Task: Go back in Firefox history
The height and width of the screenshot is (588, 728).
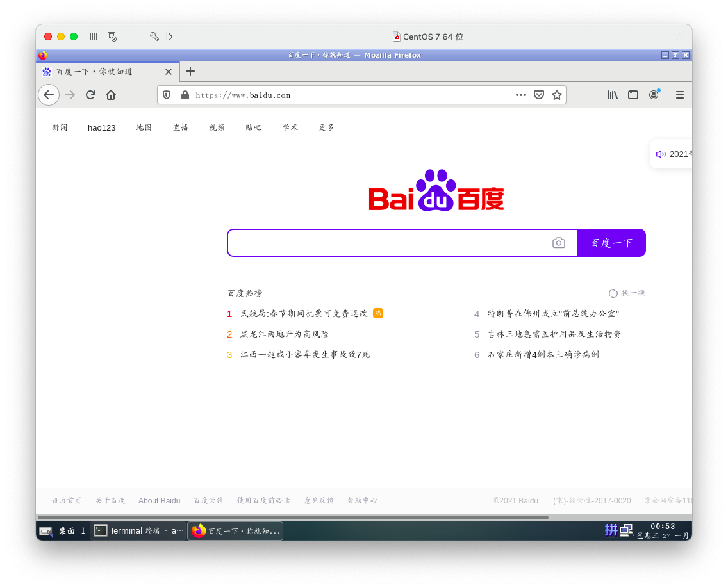Action: [49, 95]
